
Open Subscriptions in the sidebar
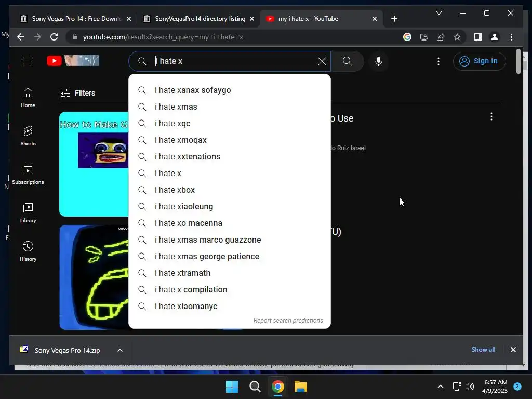[x=28, y=175]
